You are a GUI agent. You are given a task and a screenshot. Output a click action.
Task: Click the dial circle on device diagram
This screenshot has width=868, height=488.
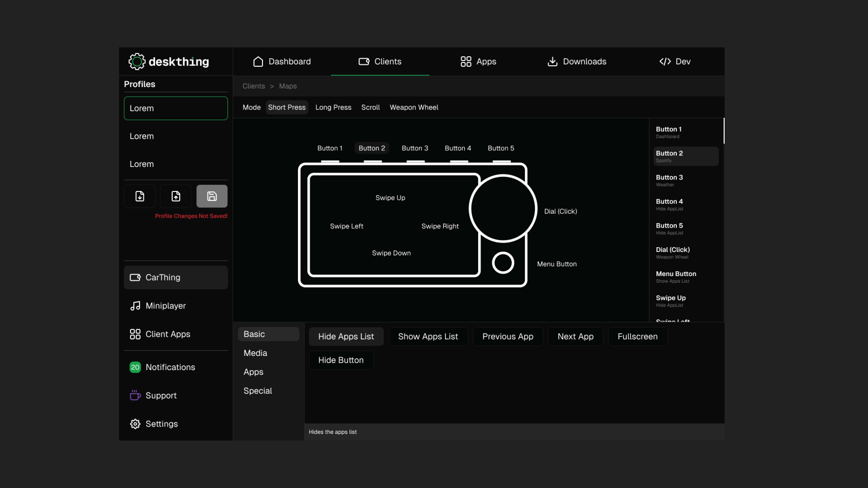click(x=503, y=209)
